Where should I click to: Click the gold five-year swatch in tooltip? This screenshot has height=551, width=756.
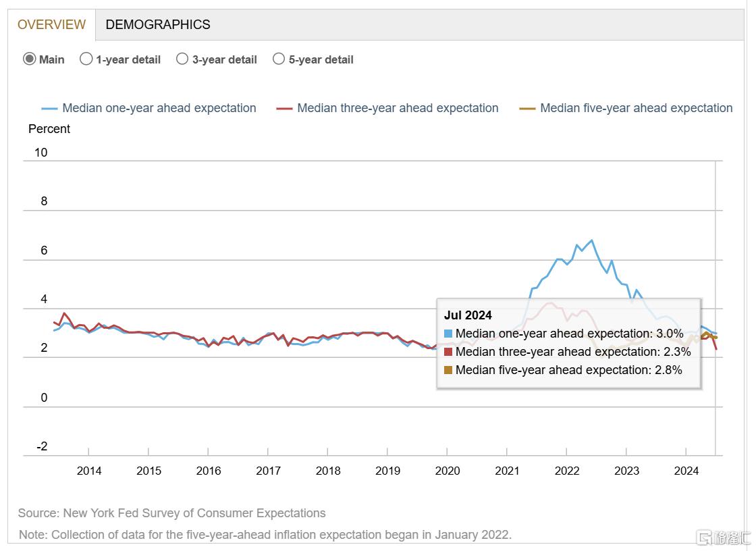448,370
